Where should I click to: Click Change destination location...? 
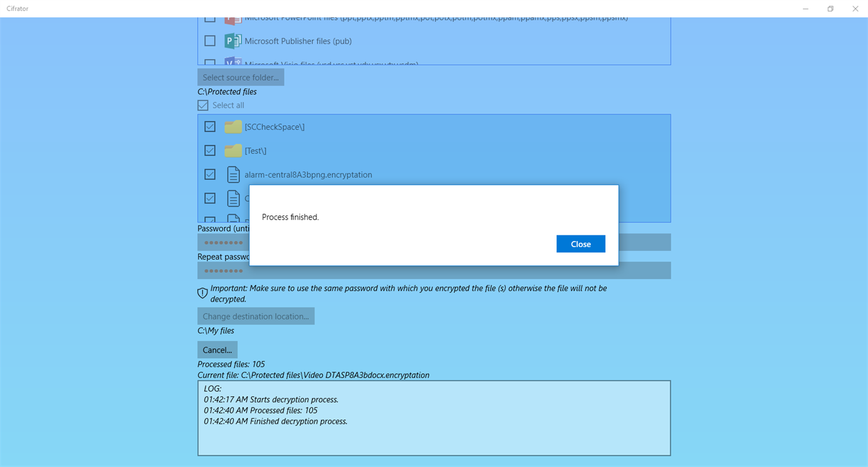pyautogui.click(x=256, y=315)
